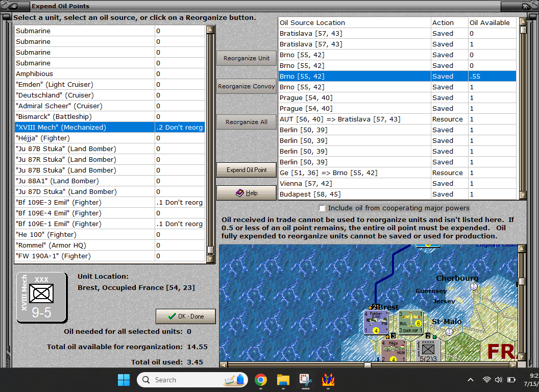Click the "Expend Oil Points" title bar icon
This screenshot has width=539, height=392.
pos(14,6)
